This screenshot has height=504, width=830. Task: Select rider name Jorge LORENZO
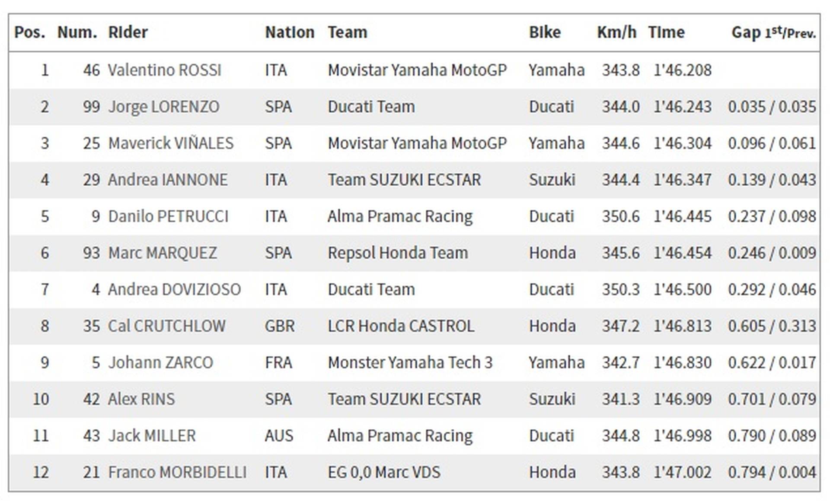(164, 107)
